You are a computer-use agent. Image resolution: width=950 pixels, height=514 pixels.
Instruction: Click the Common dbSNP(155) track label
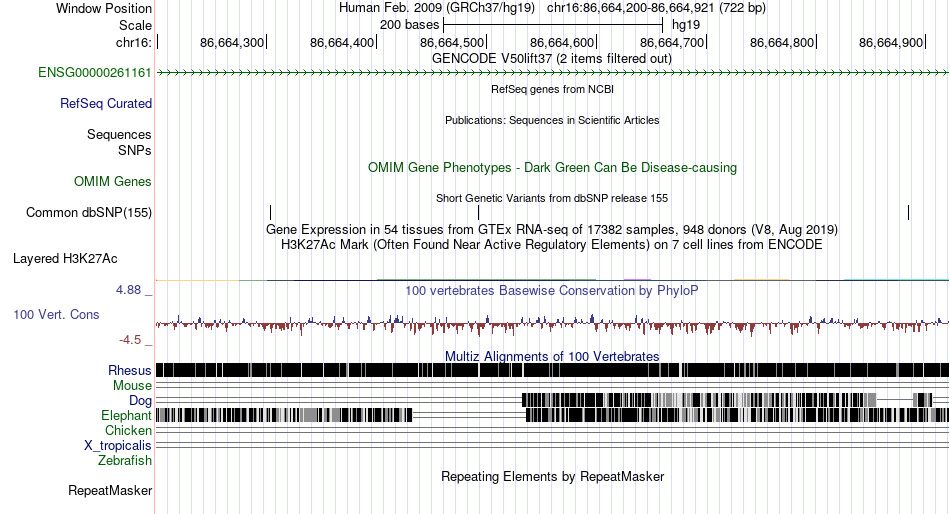(89, 213)
